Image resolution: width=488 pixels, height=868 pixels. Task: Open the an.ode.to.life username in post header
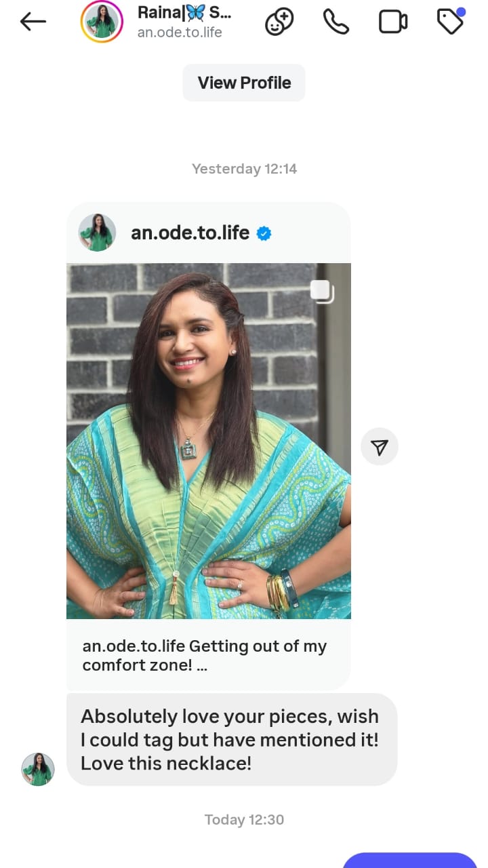tap(190, 233)
